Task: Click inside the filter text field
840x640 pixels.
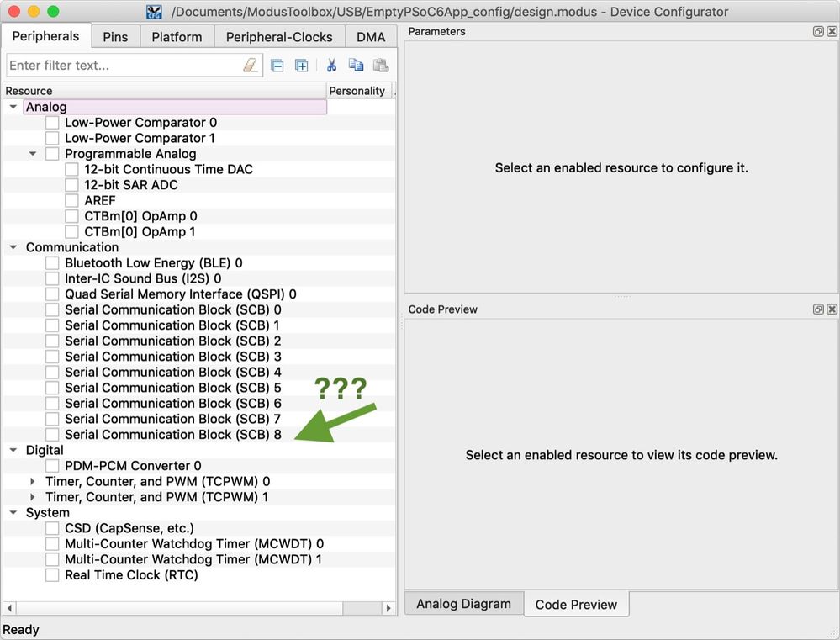Action: pyautogui.click(x=126, y=65)
